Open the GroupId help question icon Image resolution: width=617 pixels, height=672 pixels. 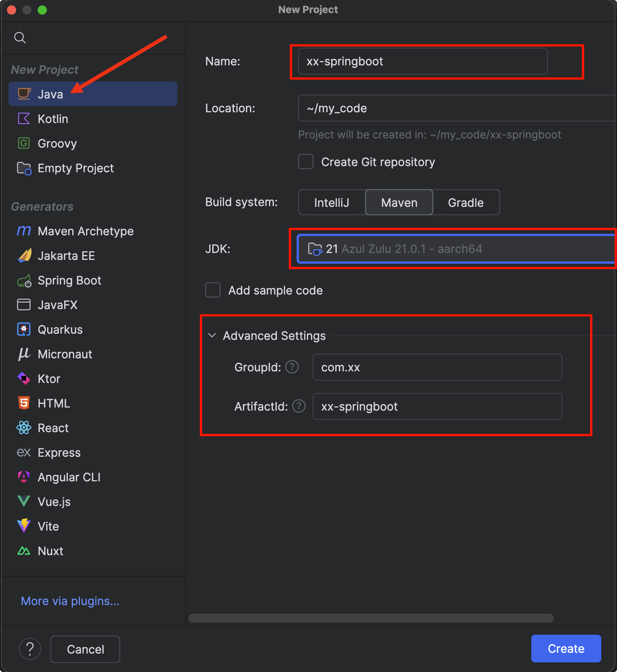[292, 367]
